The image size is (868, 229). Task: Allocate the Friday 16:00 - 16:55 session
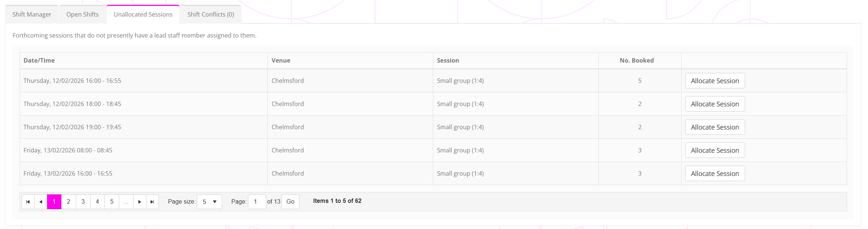click(x=715, y=173)
